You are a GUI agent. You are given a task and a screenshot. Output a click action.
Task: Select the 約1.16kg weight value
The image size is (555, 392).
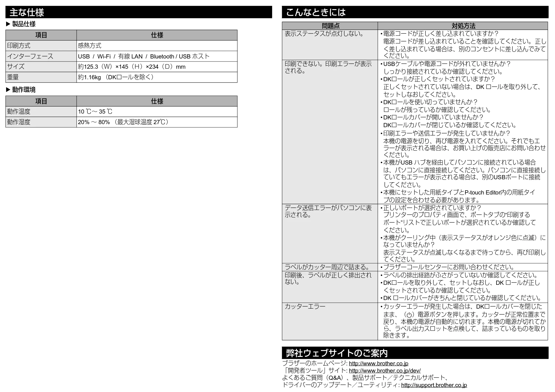click(116, 77)
